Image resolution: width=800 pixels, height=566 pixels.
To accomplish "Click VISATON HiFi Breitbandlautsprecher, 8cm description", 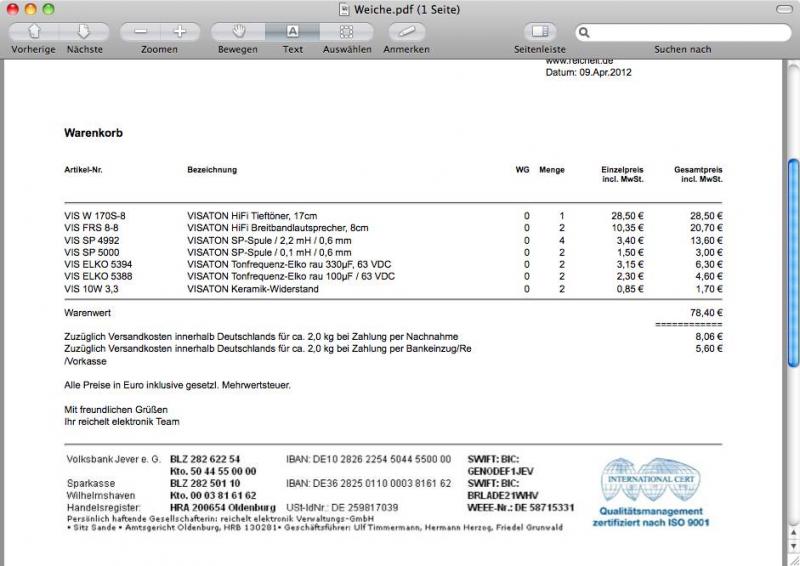I will point(278,228).
